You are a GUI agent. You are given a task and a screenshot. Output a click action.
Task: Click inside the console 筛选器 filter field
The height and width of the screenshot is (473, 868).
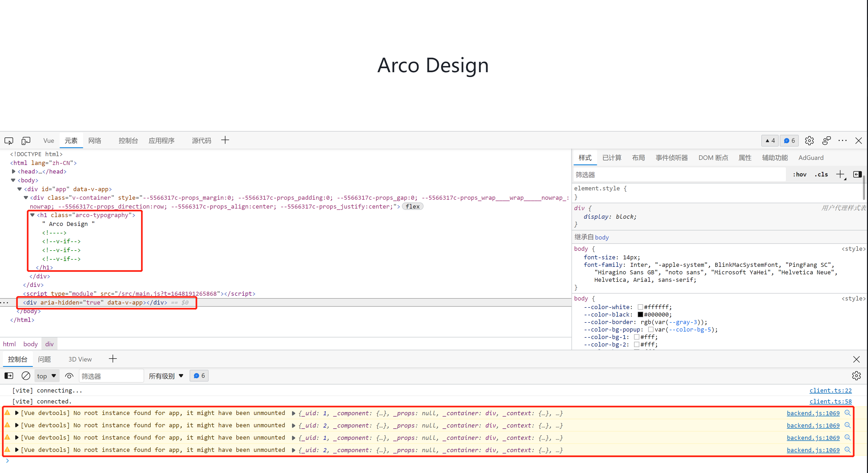click(111, 376)
